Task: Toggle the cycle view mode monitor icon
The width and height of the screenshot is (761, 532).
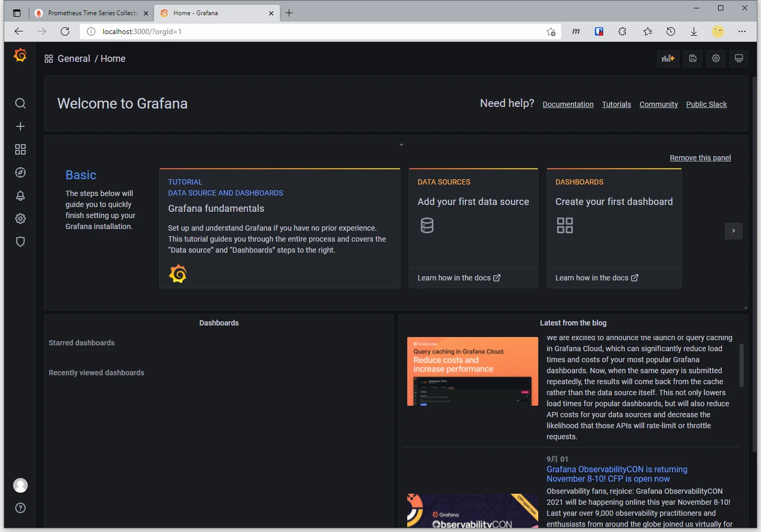Action: (738, 59)
